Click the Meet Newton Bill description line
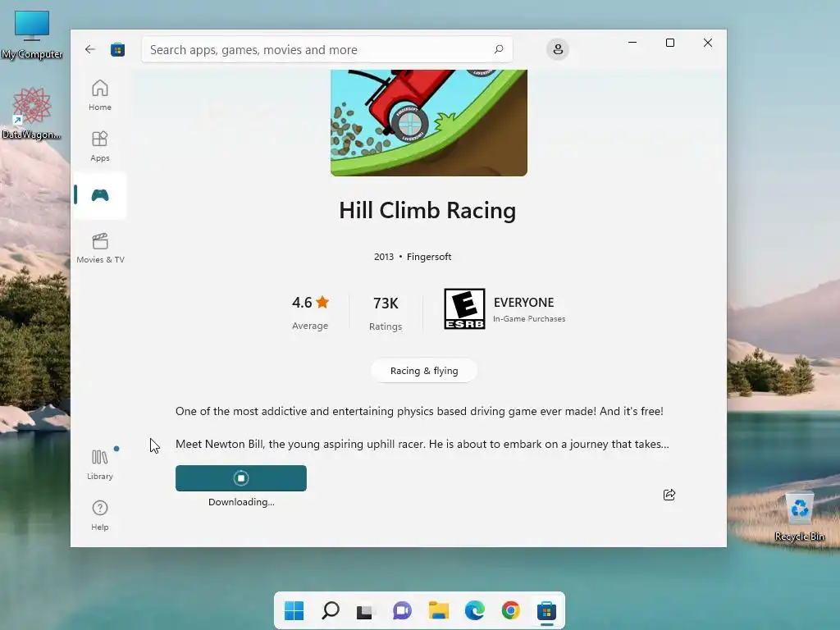Viewport: 840px width, 630px height. point(422,444)
